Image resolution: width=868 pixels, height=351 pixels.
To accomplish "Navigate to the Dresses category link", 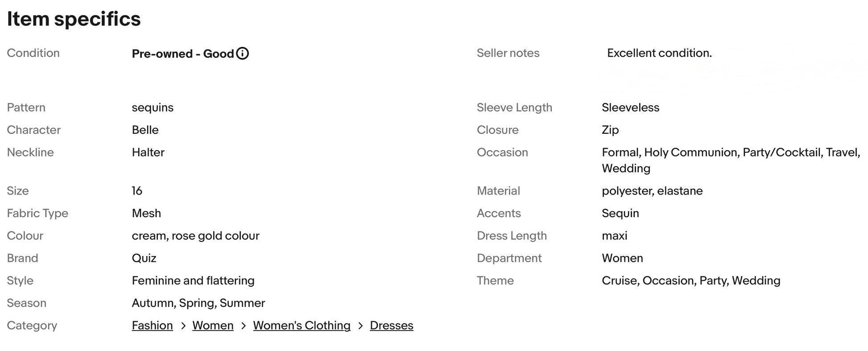I will pyautogui.click(x=391, y=326).
